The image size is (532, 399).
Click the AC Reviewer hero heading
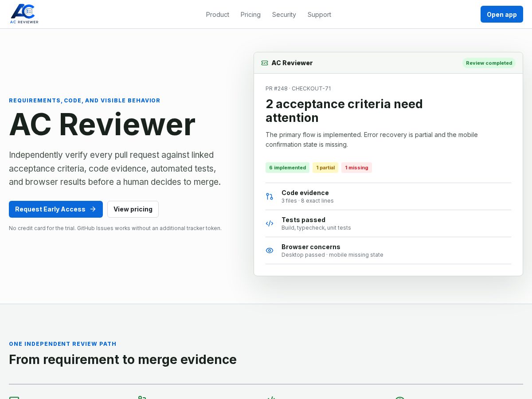[x=102, y=125]
